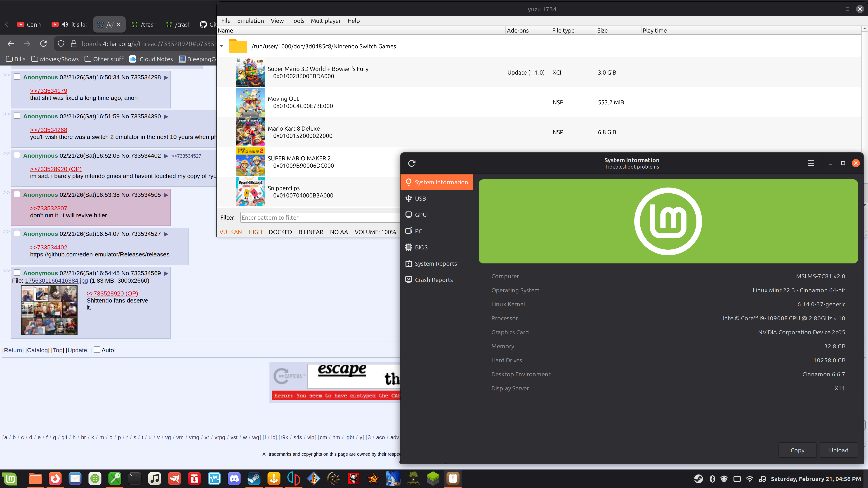Click the Bluetooth tray icon
The height and width of the screenshot is (488, 868).
pos(712,479)
